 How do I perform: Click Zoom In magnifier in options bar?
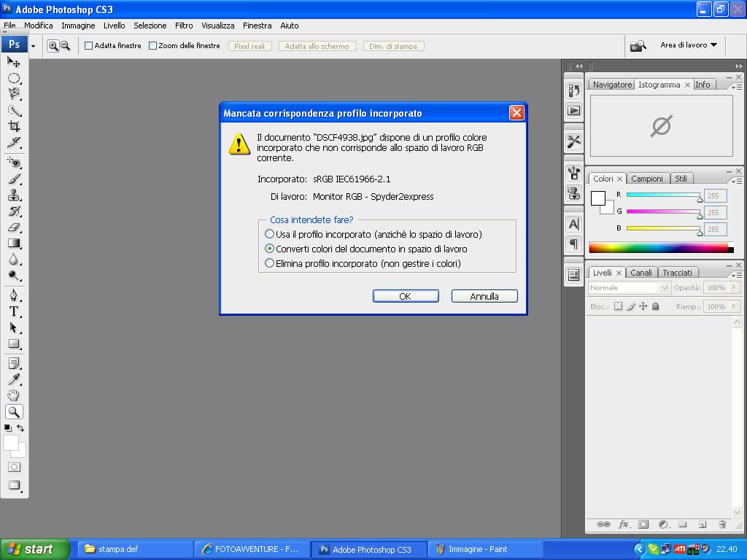(x=53, y=46)
